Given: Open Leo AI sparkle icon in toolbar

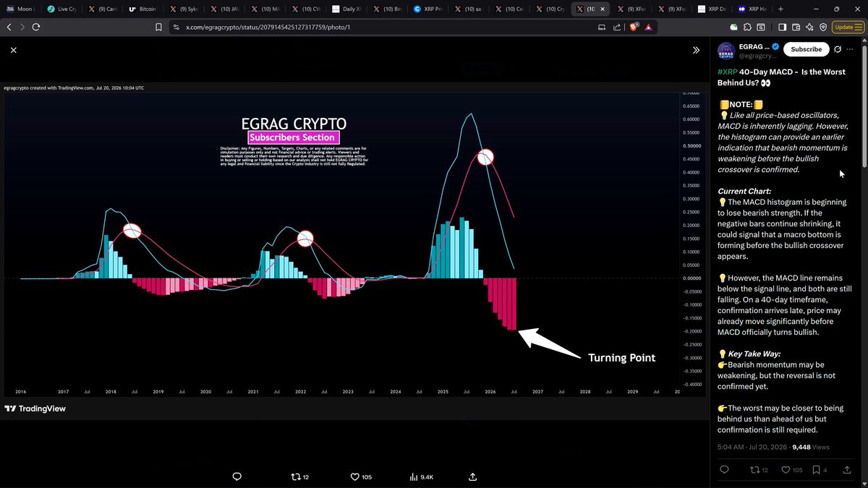Looking at the screenshot, I should click(810, 27).
